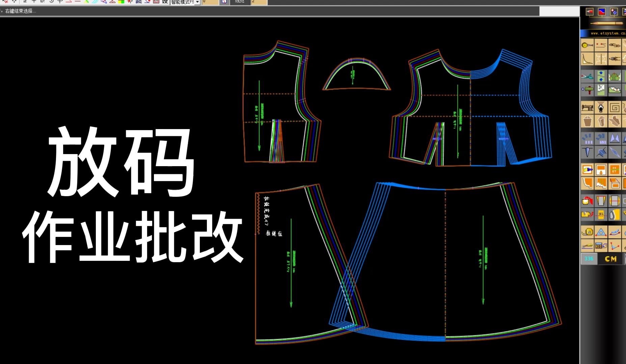Viewport: 626px width, 364px height.
Task: Select the helmet armor tool icon
Action: (615, 76)
